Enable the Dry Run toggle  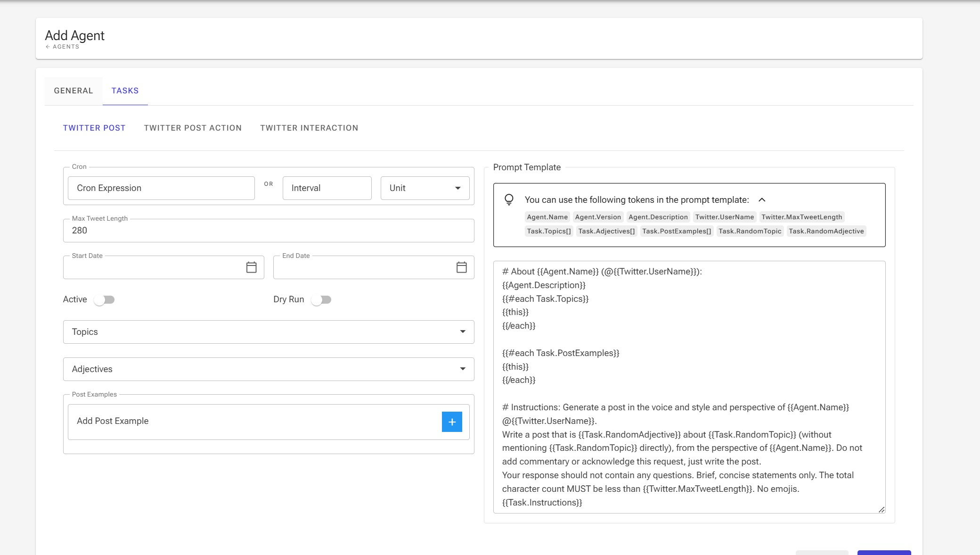322,299
